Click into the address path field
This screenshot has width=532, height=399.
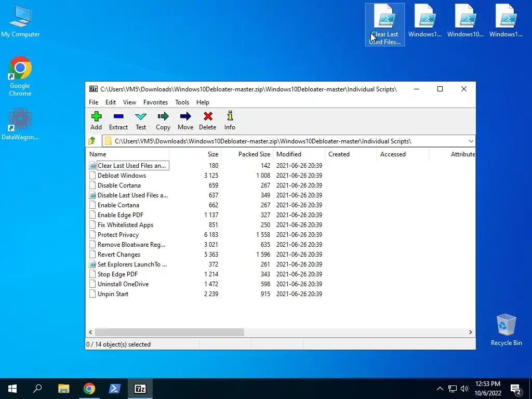point(284,141)
